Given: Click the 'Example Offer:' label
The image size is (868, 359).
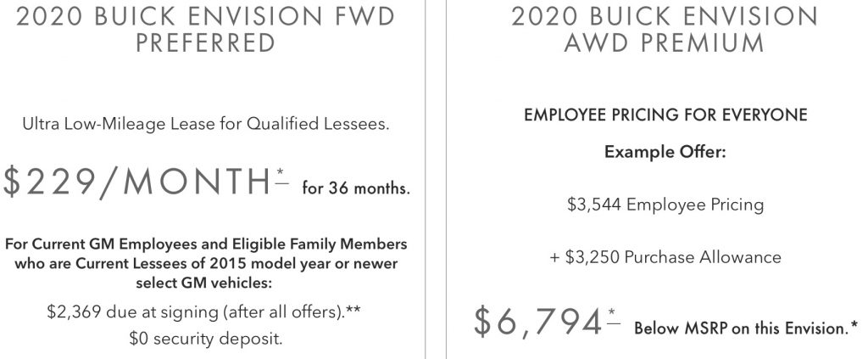Looking at the screenshot, I should (x=665, y=152).
